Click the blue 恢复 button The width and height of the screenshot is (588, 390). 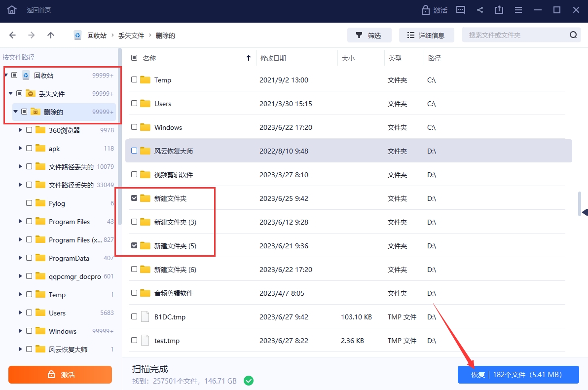517,375
